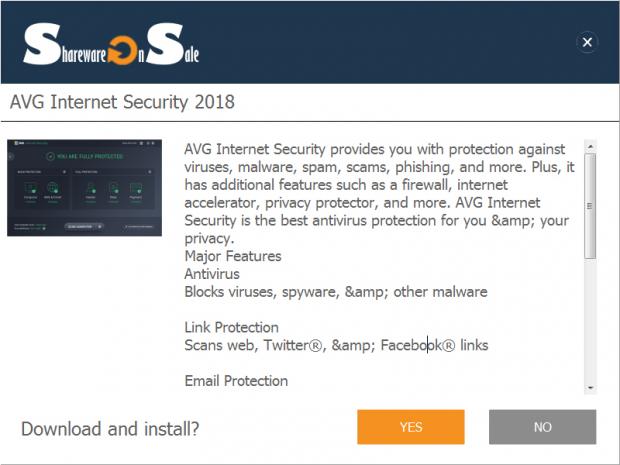Click the 'AVG Internet Security 2018' title

[122, 102]
